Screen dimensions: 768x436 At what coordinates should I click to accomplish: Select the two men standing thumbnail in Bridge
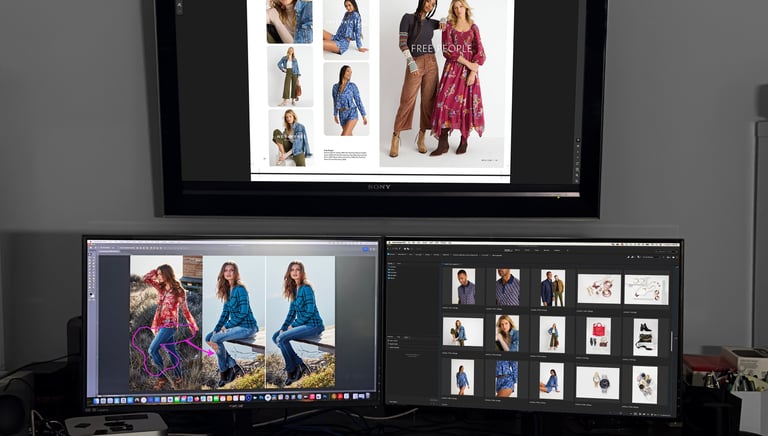point(552,289)
